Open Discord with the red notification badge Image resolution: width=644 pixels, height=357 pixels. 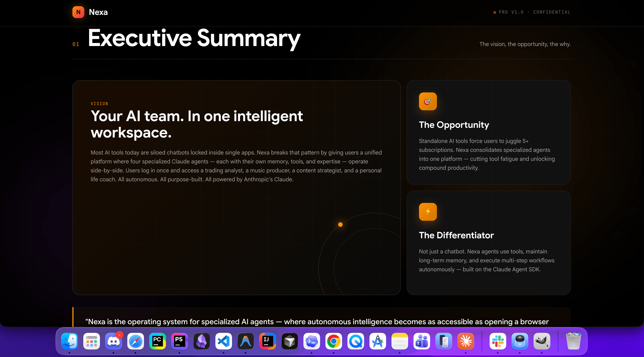113,341
